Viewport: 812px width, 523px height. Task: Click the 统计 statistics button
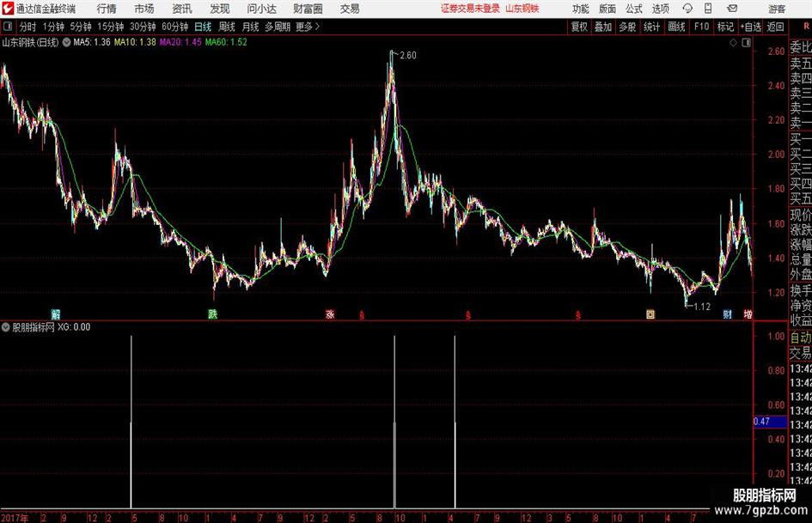(x=651, y=27)
